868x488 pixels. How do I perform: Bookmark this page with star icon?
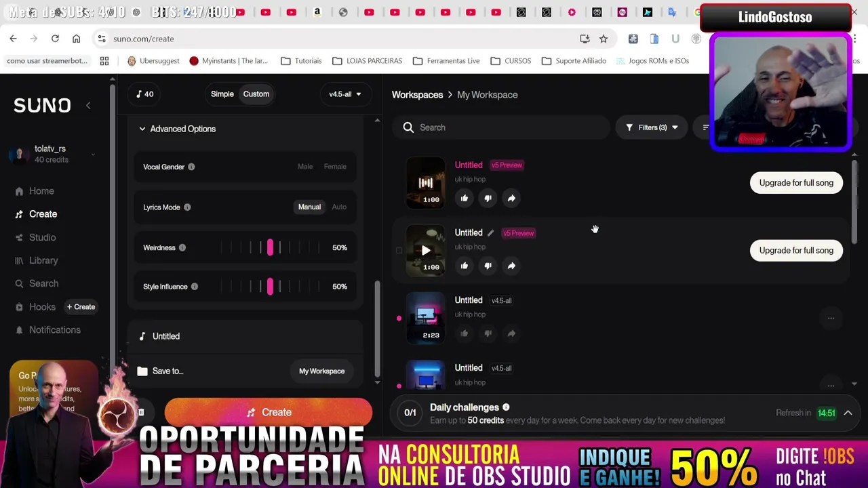tap(603, 39)
